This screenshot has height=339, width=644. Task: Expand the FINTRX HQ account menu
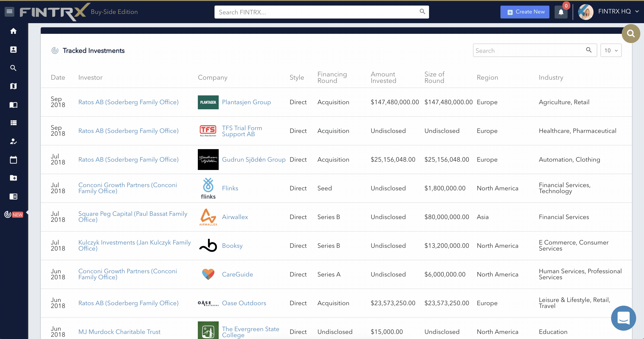pyautogui.click(x=619, y=12)
